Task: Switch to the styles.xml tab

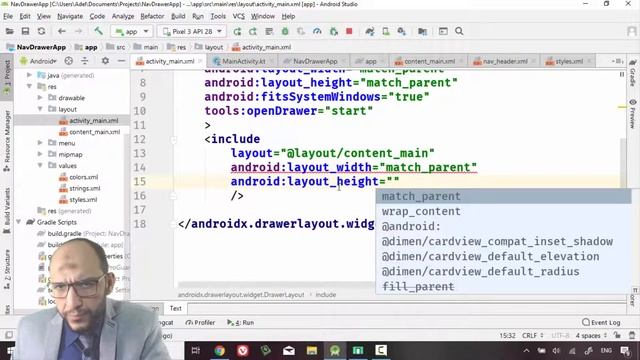Action: (569, 61)
